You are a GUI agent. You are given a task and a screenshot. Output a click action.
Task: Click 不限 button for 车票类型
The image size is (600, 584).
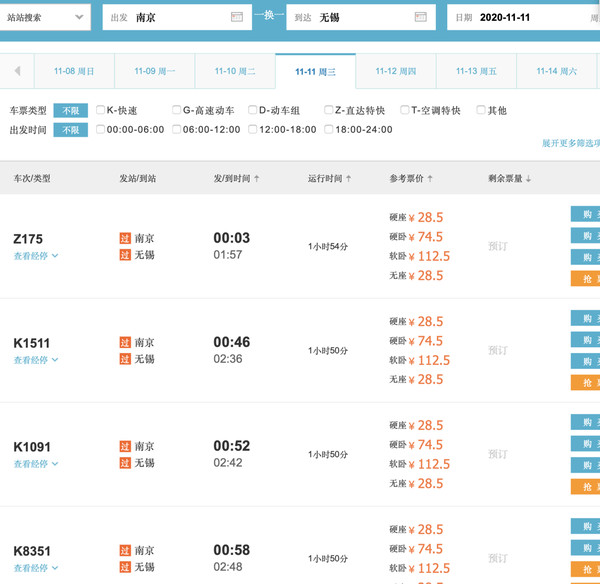pos(70,111)
